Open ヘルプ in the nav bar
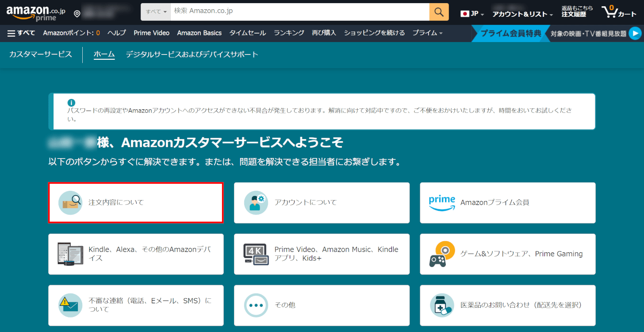 [117, 33]
